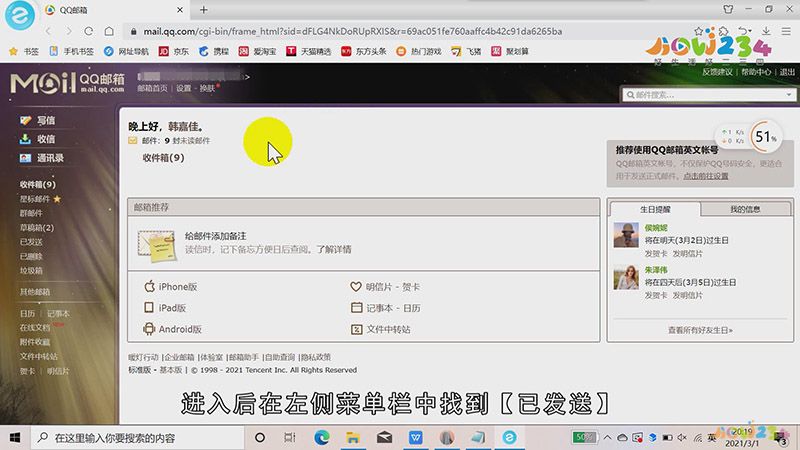This screenshot has height=450, width=800.
Task: Click 侯婉妮's avatar thumbnail
Action: (626, 235)
